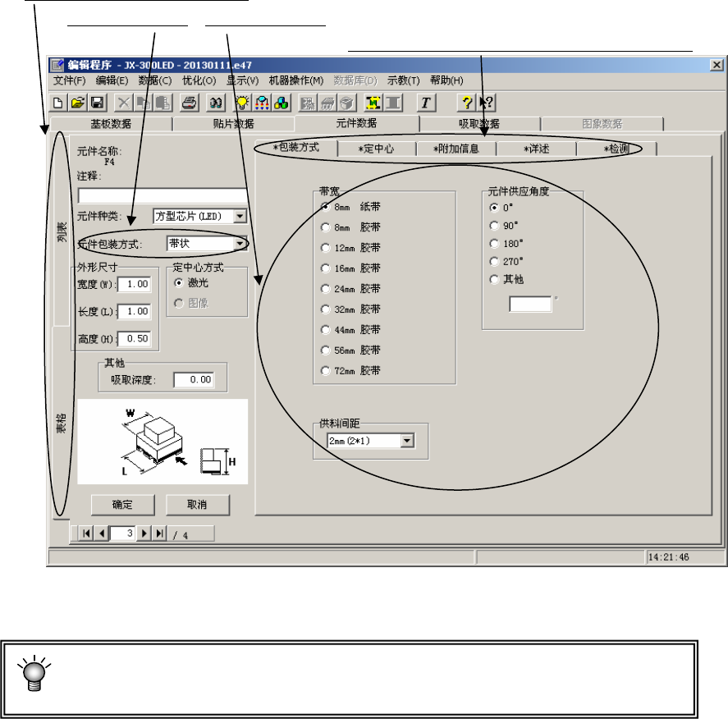Click the italic T text icon
Screen dimensions: 728x719
tap(425, 103)
